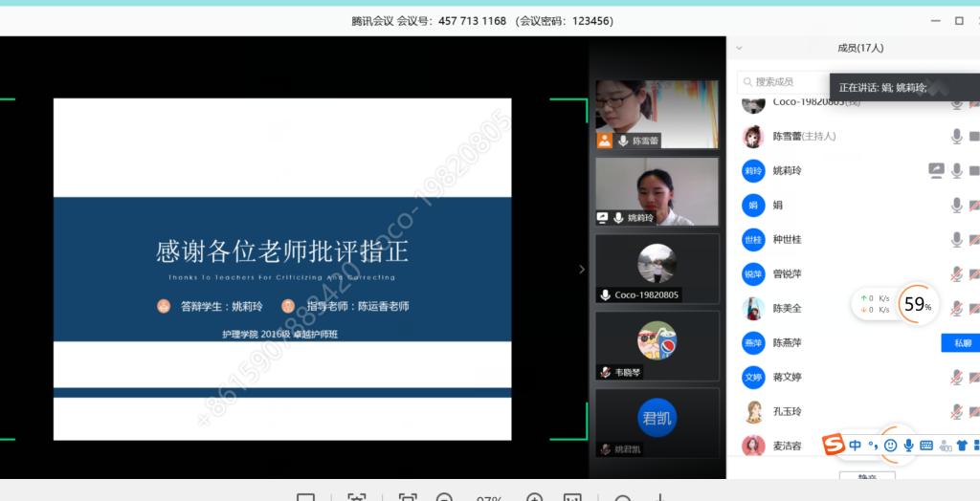This screenshot has height=501, width=980.
Task: Click screen-share icon in 姚莉玲's member row
Action: point(936,171)
